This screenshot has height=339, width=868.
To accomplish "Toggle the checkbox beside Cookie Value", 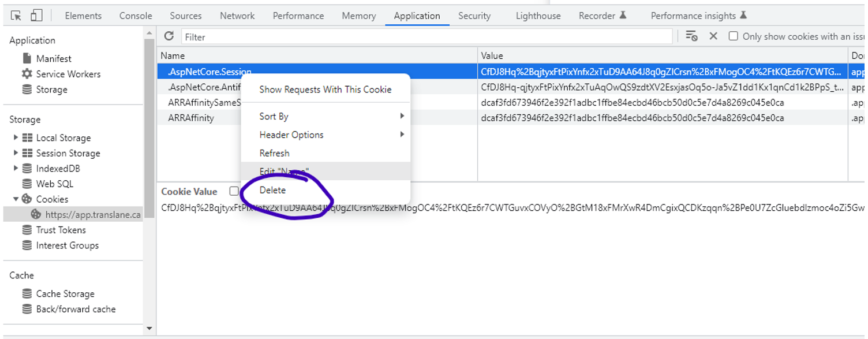I will coord(234,191).
